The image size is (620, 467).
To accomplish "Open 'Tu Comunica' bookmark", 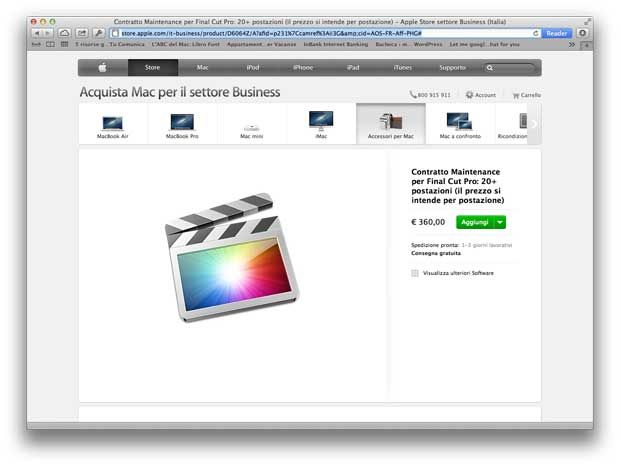I will point(127,44).
